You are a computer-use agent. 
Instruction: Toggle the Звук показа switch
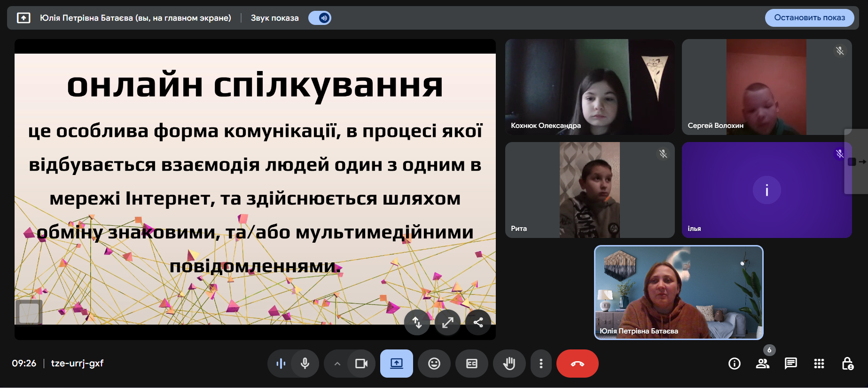pos(320,18)
